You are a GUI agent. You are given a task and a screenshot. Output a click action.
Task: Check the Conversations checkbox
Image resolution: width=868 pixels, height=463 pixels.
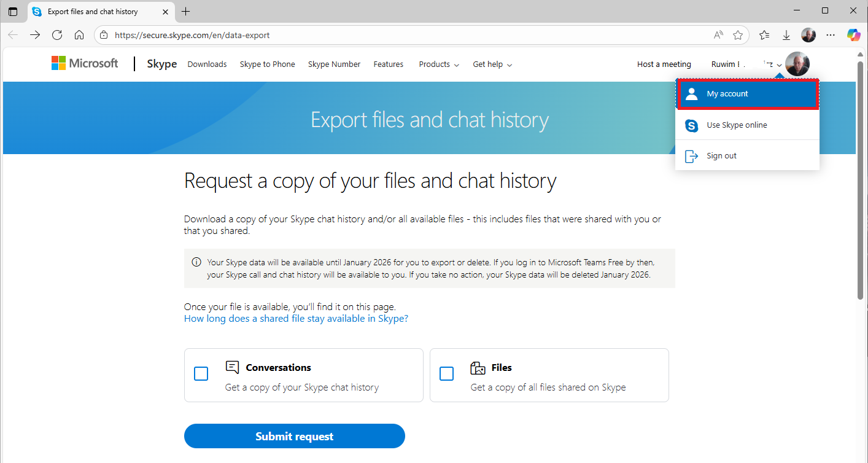pyautogui.click(x=201, y=373)
